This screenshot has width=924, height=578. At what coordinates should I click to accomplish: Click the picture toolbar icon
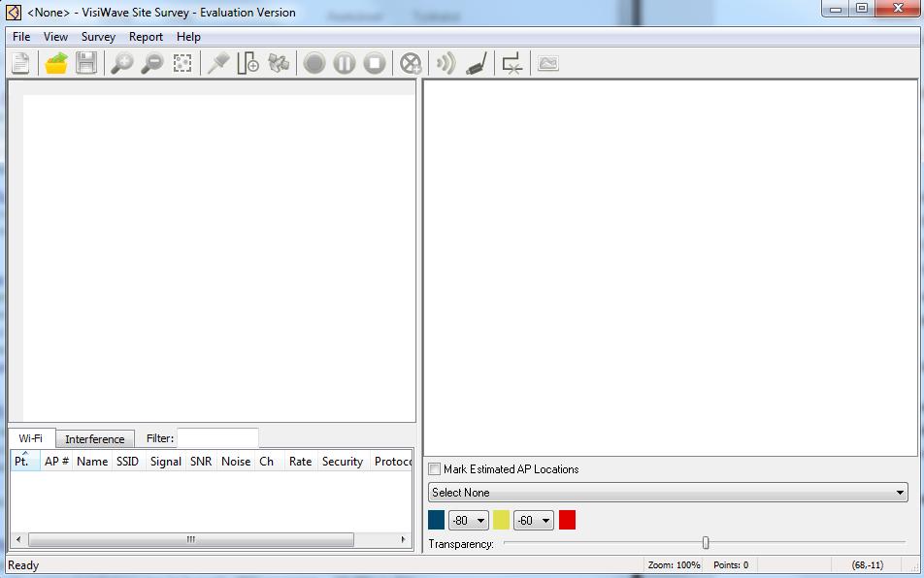[548, 63]
